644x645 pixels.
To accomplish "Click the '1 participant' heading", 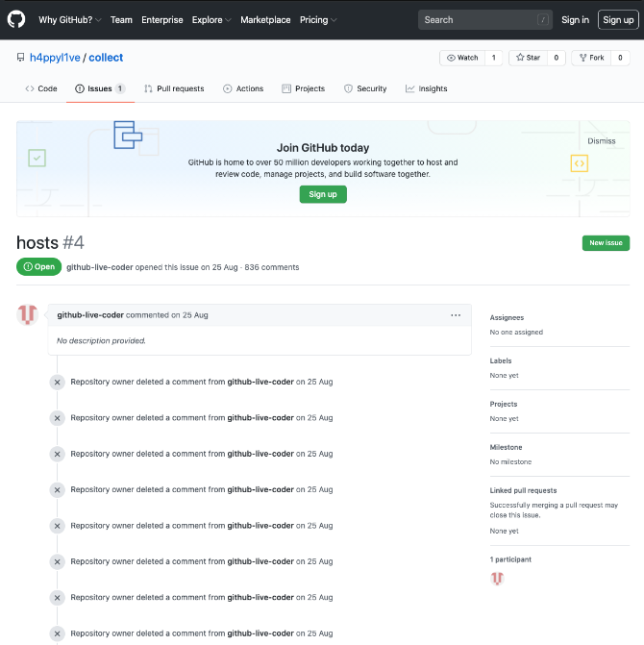I will [x=510, y=559].
